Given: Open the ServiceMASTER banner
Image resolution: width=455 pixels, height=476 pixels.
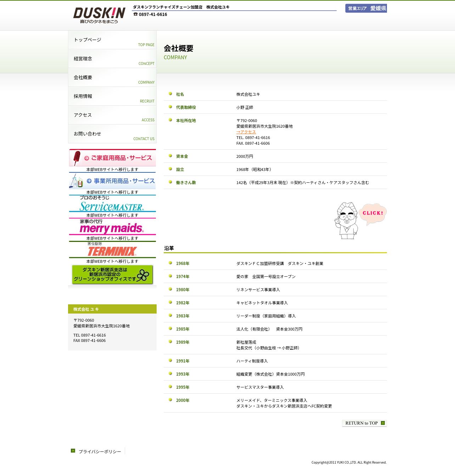Looking at the screenshot, I should coord(112,204).
